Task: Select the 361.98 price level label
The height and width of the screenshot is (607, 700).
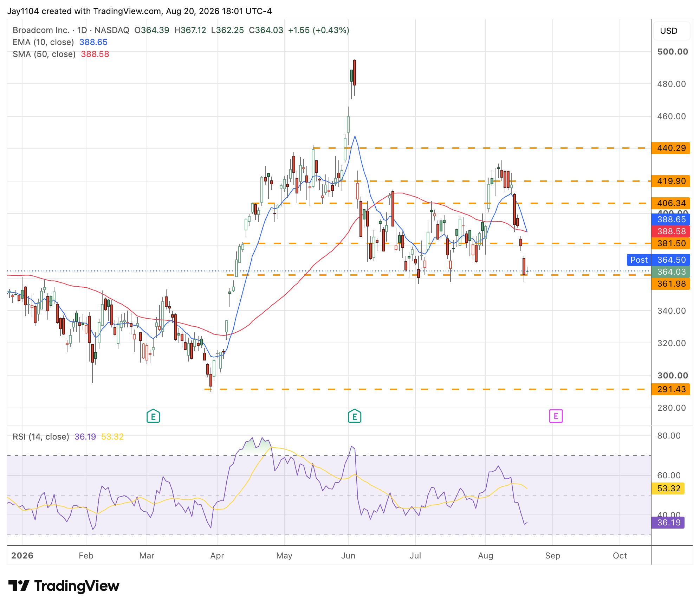Action: (x=670, y=284)
